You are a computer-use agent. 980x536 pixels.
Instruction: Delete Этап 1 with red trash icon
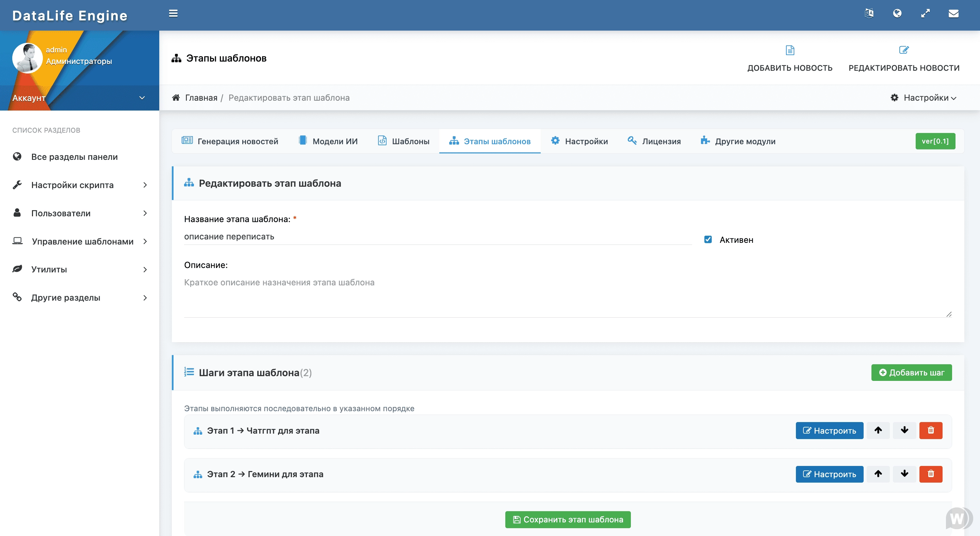click(x=931, y=430)
